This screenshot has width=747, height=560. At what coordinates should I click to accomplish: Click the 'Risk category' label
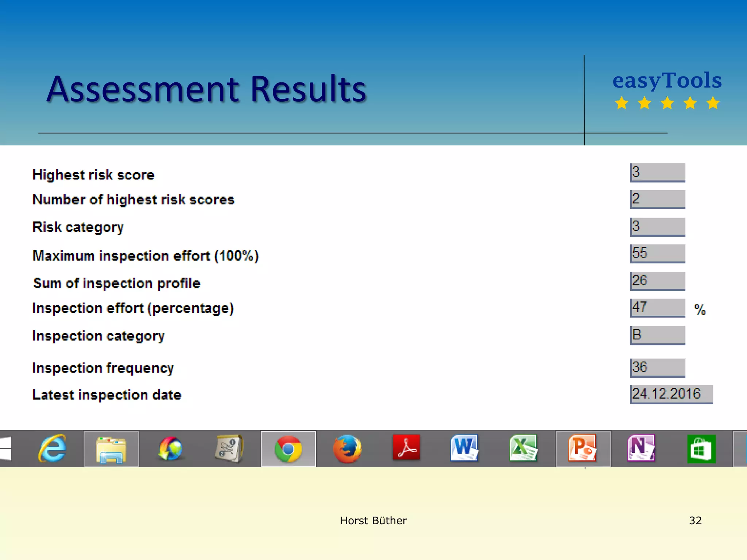(78, 227)
